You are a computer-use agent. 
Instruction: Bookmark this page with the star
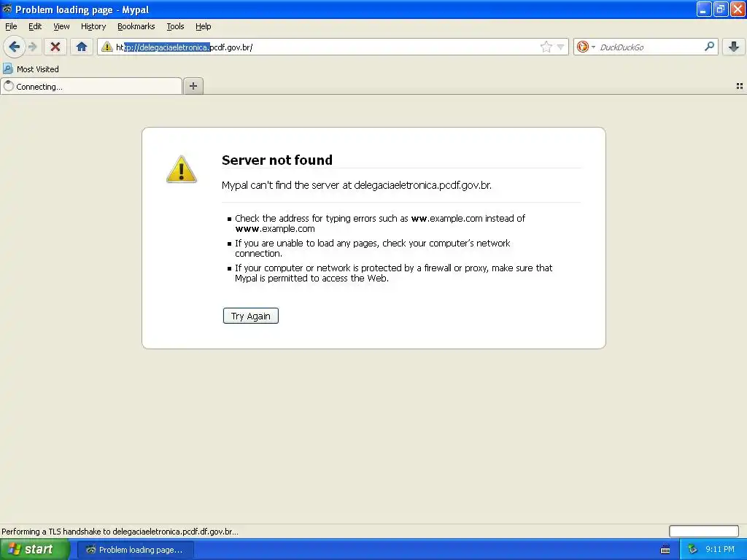coord(546,47)
